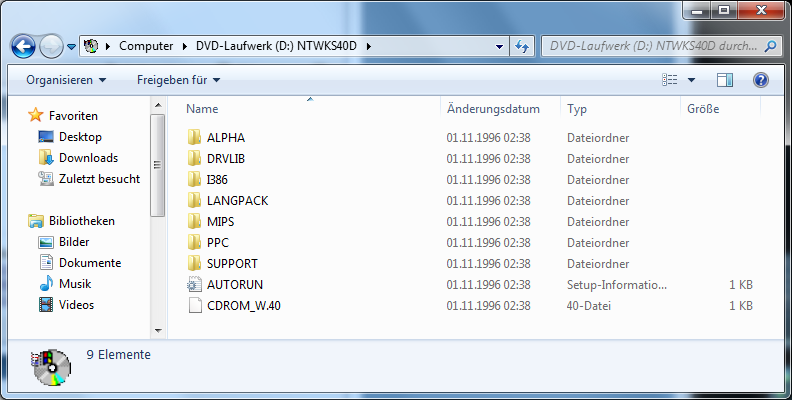Select Favoriten in navigation pane
792x400 pixels.
(x=73, y=116)
